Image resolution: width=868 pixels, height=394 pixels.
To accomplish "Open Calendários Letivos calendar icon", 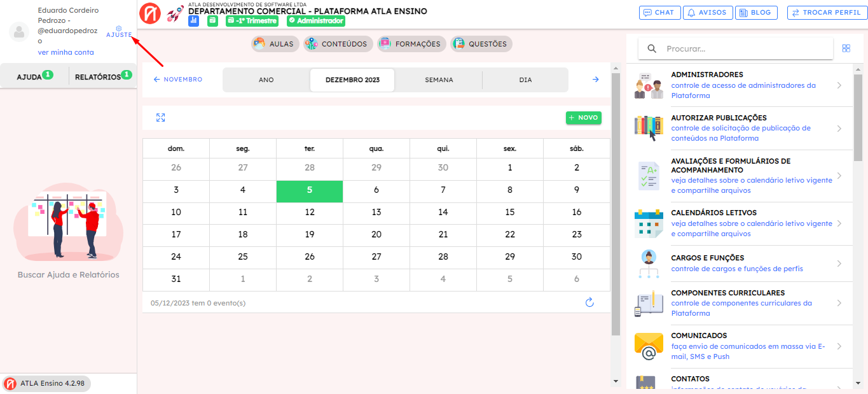I will [x=649, y=223].
